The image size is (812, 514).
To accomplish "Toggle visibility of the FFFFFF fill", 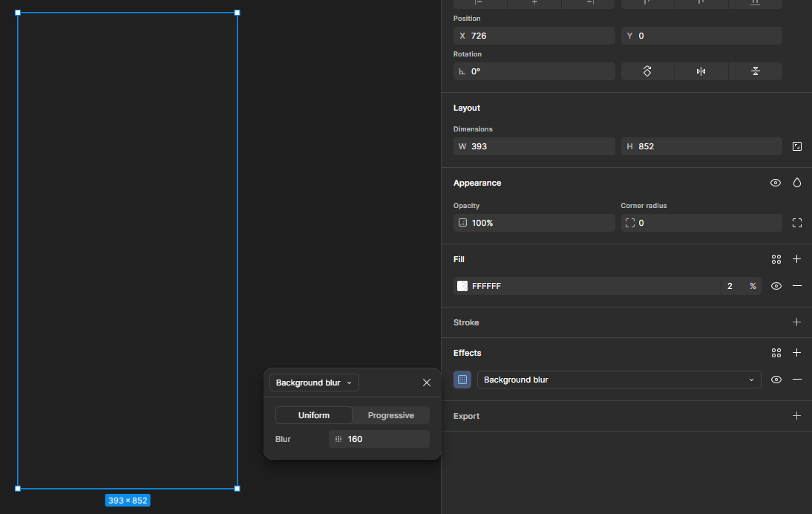I will (x=776, y=286).
